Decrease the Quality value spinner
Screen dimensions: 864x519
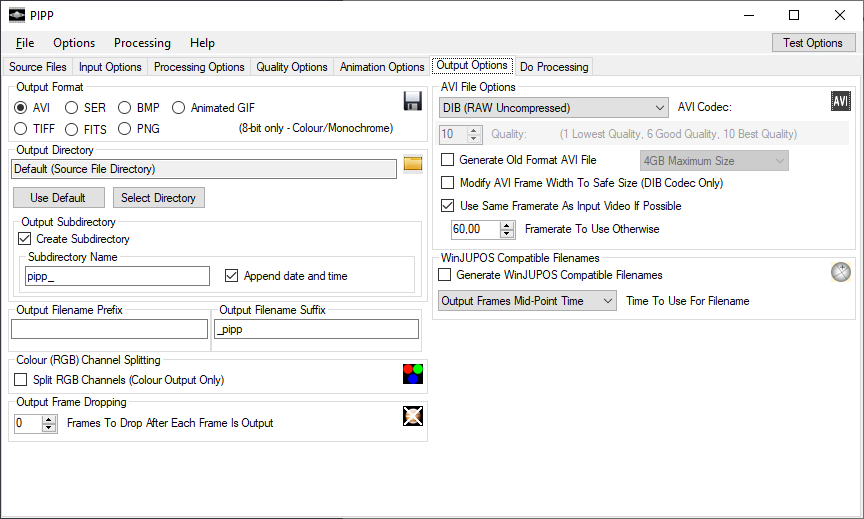click(473, 138)
